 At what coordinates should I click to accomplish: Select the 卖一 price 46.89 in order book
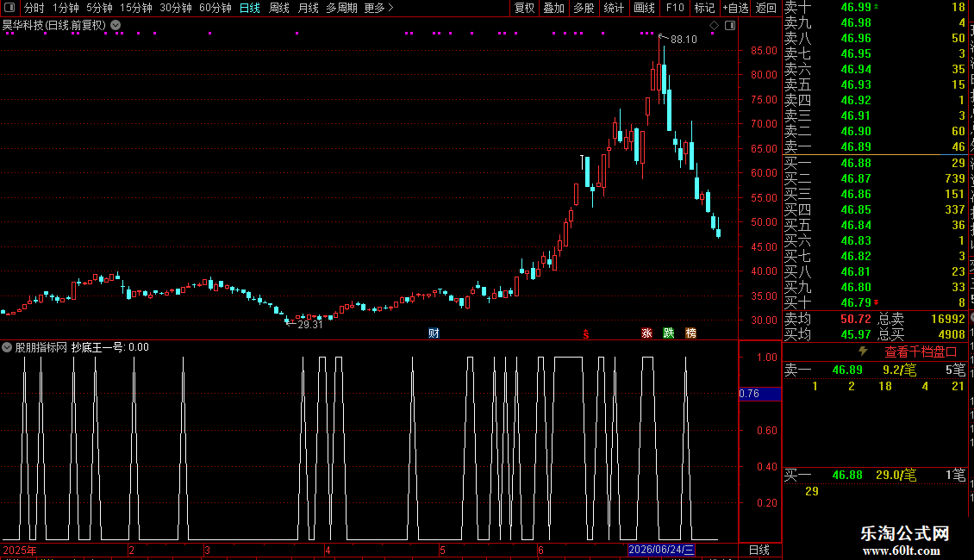(x=856, y=147)
